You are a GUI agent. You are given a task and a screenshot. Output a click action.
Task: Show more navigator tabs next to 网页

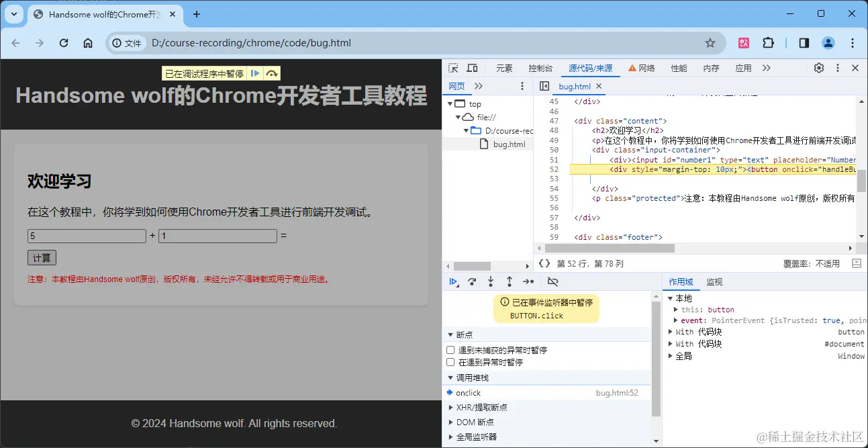479,86
